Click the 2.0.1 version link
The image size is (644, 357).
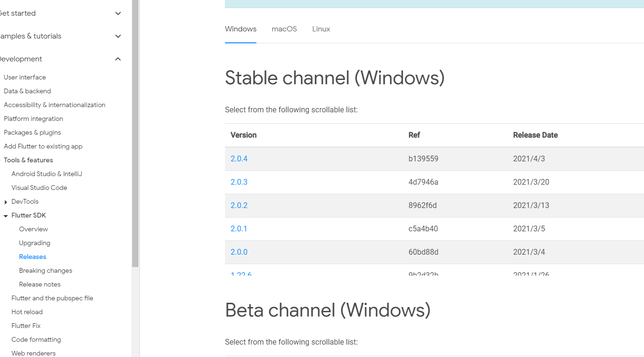click(x=239, y=228)
